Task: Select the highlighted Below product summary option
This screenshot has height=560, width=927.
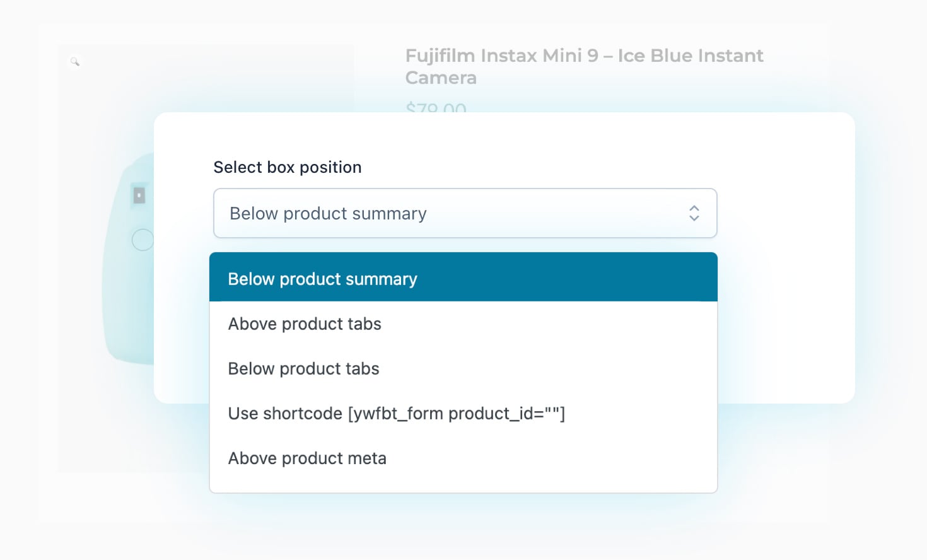Action: pyautogui.click(x=323, y=278)
